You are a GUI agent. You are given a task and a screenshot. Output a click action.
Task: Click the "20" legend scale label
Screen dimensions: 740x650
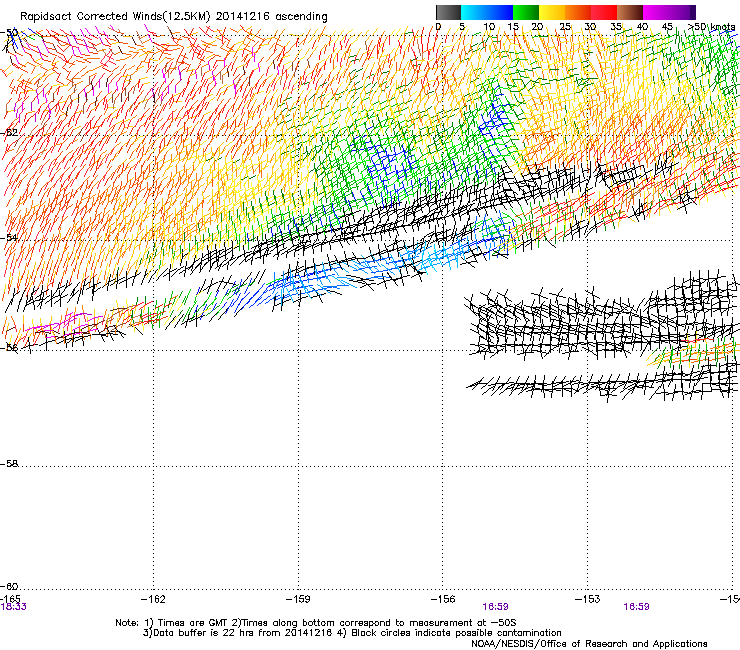tap(537, 27)
